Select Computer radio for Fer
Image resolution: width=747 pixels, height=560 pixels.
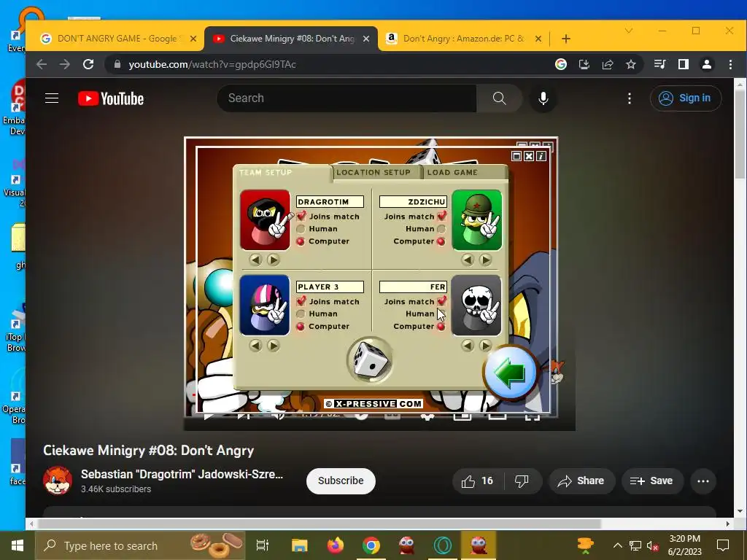point(441,327)
